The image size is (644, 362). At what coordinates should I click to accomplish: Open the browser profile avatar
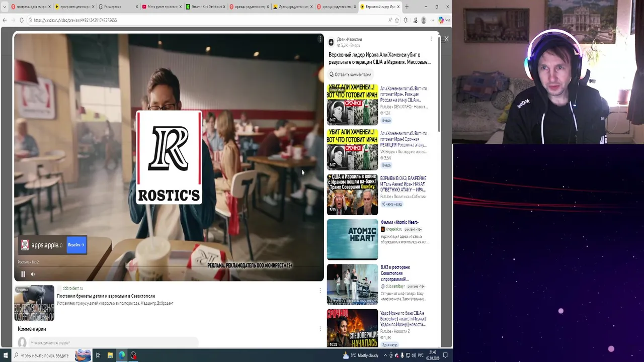[424, 20]
